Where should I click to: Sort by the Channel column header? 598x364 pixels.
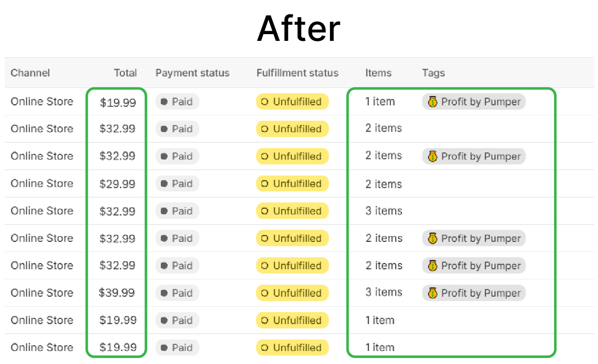click(x=30, y=73)
